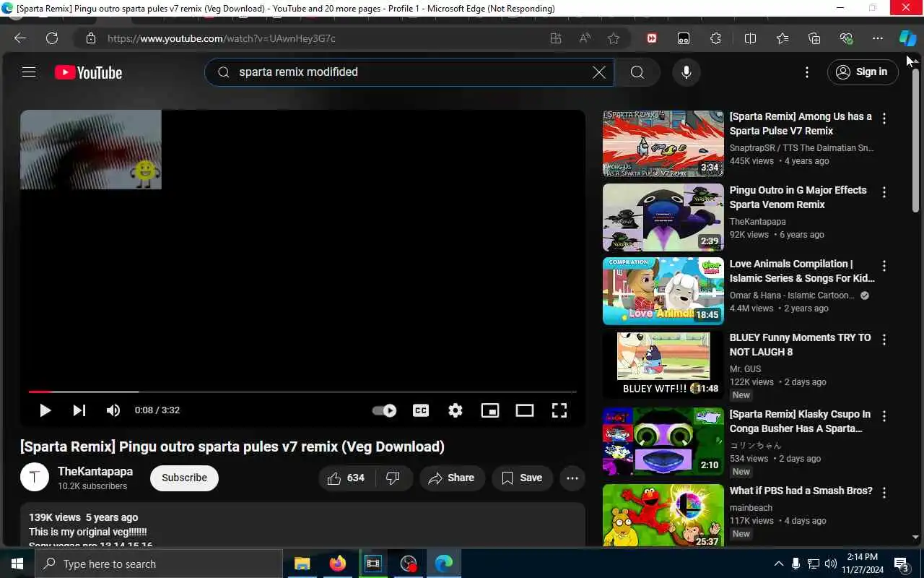The height and width of the screenshot is (578, 924).
Task: Open Windows notification center
Action: click(902, 564)
